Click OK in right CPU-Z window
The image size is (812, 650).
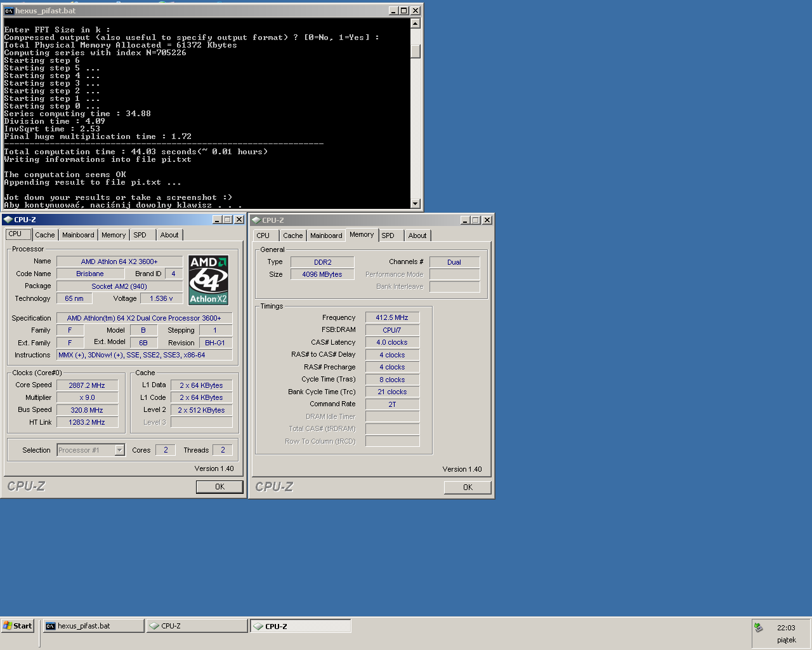pos(468,487)
